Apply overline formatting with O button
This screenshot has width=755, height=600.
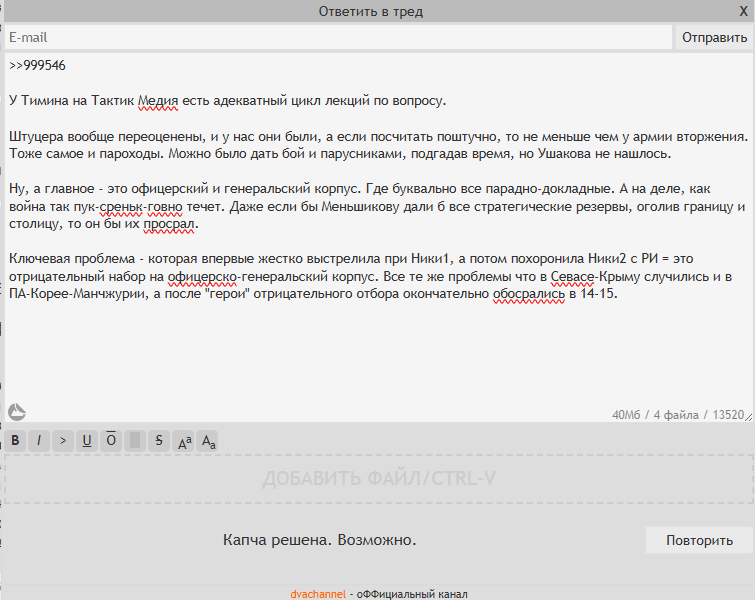click(x=111, y=441)
